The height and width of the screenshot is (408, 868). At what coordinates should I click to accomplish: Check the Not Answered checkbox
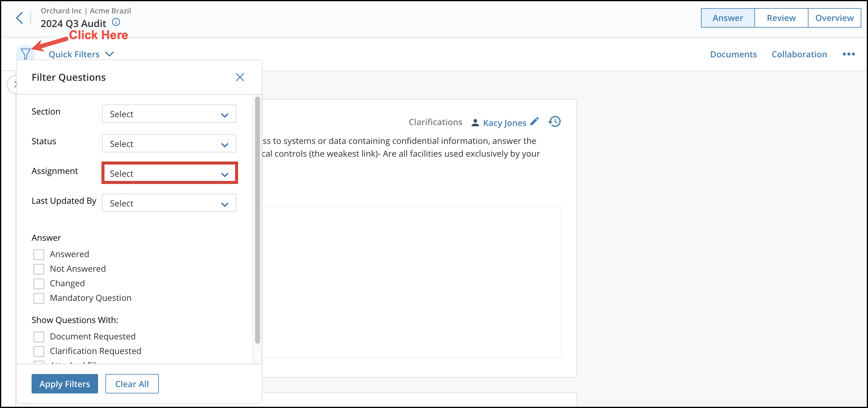[x=39, y=269]
